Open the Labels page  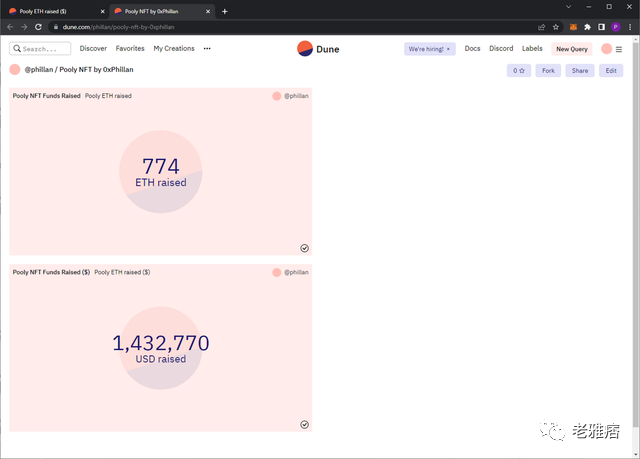coord(532,49)
